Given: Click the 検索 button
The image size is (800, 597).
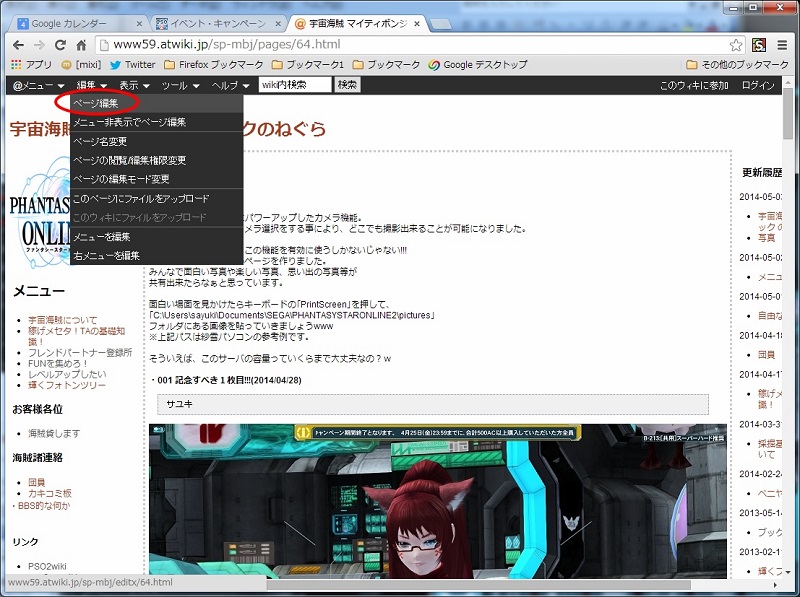Looking at the screenshot, I should (x=347, y=85).
